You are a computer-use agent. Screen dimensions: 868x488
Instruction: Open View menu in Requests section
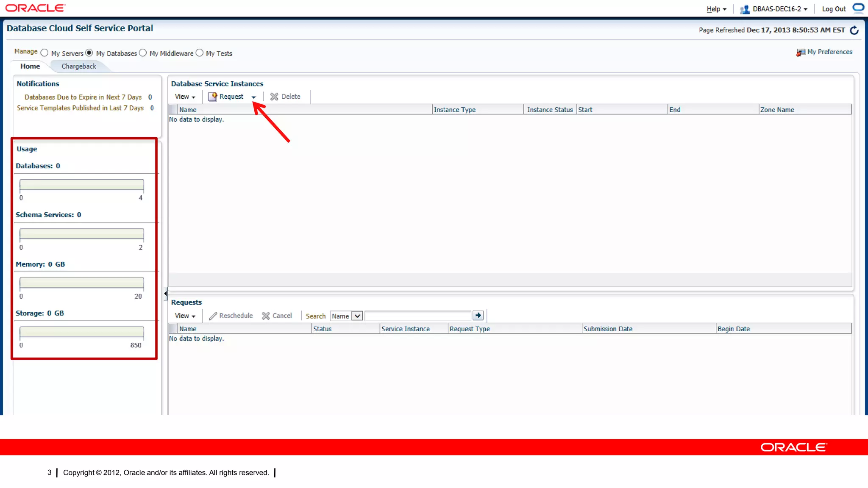tap(185, 316)
